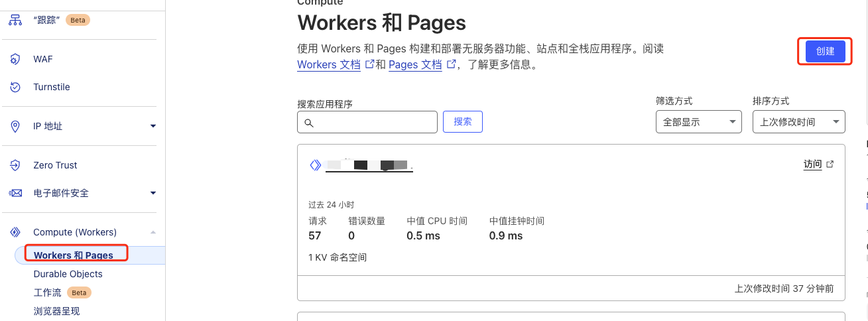868x321 pixels.
Task: Click the 访问 link on the application card
Action: (813, 164)
